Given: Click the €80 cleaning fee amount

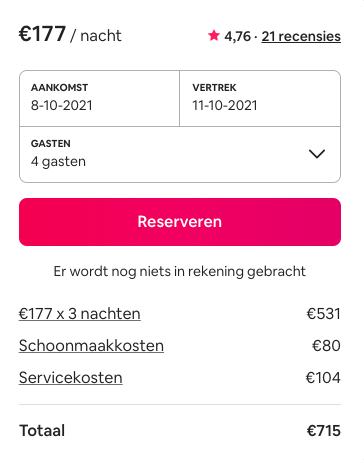Looking at the screenshot, I should pos(326,346).
